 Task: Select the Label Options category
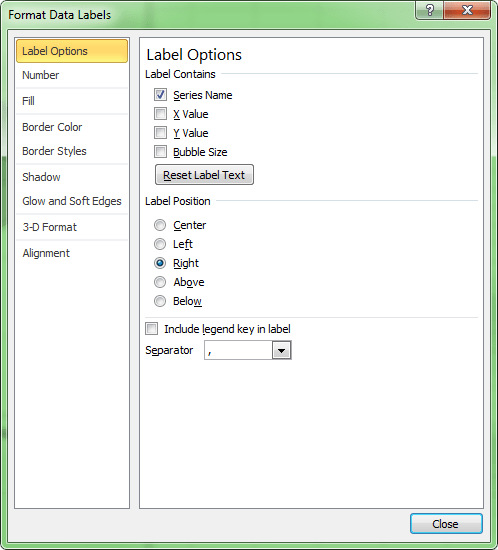pos(72,51)
